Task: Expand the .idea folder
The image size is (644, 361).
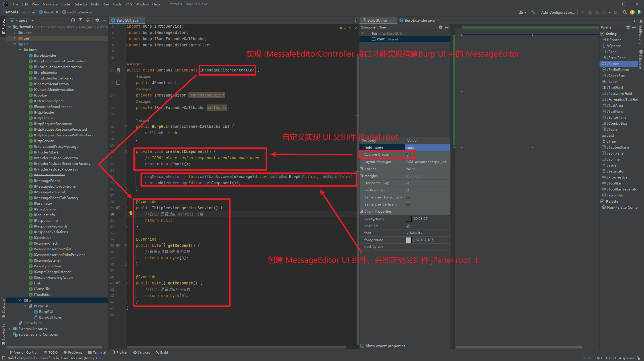Action: (15, 32)
